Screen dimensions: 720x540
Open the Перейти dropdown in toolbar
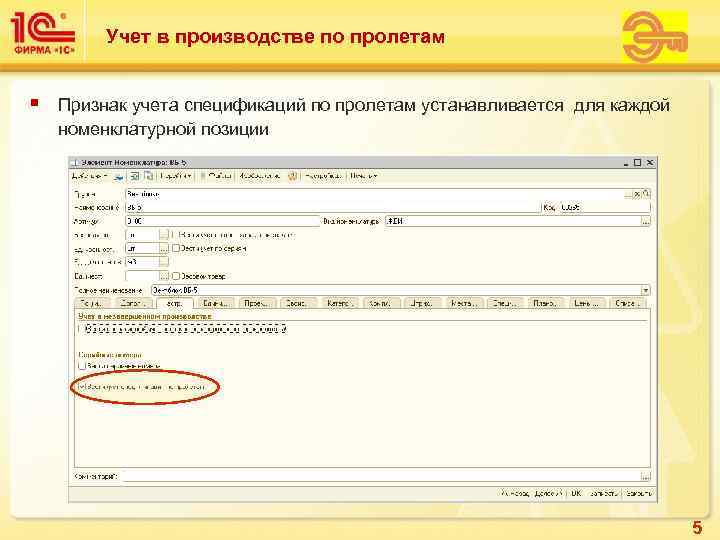[176, 176]
